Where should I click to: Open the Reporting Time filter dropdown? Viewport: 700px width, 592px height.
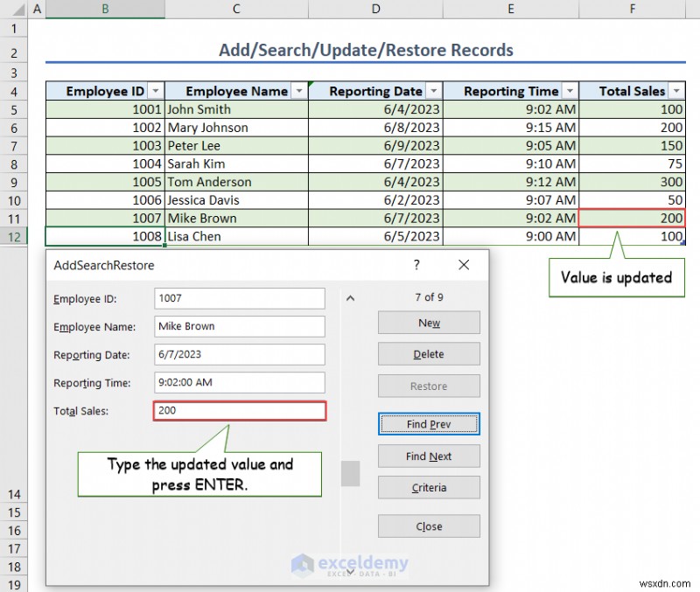pos(570,91)
